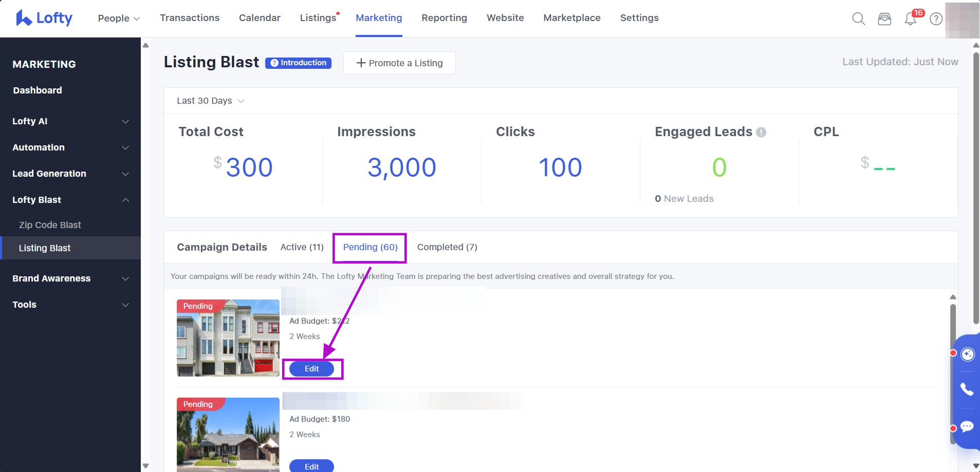
Task: Open the floating chat bubble icon
Action: (x=967, y=427)
